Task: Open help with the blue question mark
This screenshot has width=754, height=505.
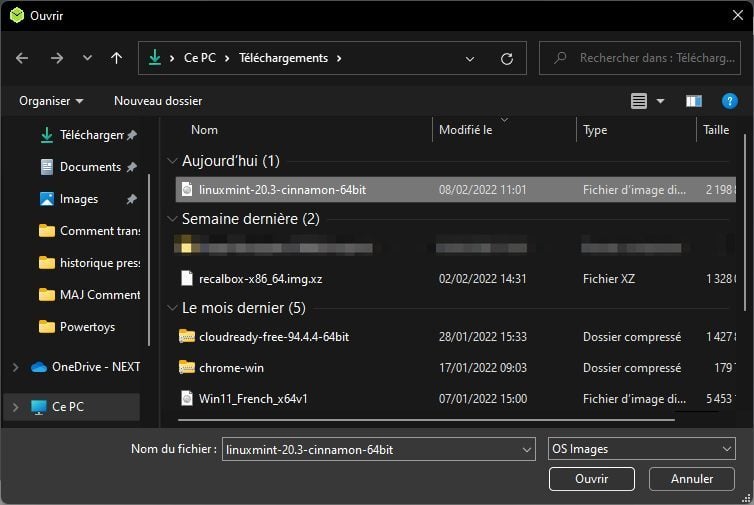Action: coord(729,101)
